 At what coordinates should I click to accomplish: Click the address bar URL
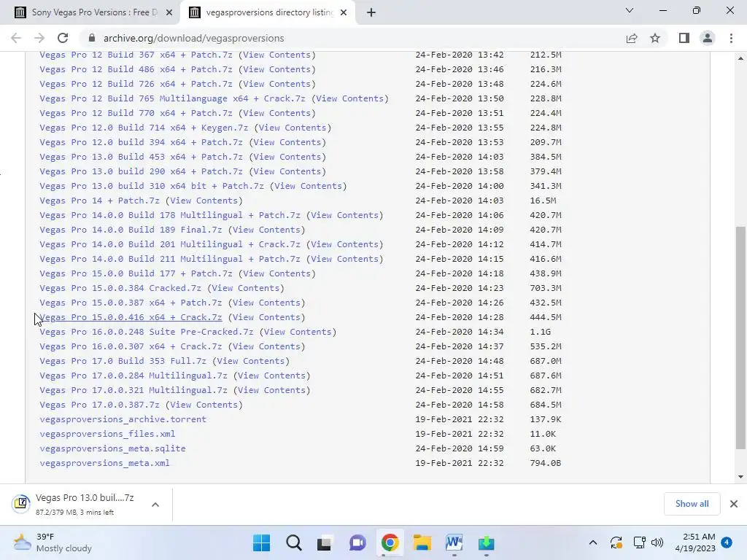pyautogui.click(x=193, y=38)
